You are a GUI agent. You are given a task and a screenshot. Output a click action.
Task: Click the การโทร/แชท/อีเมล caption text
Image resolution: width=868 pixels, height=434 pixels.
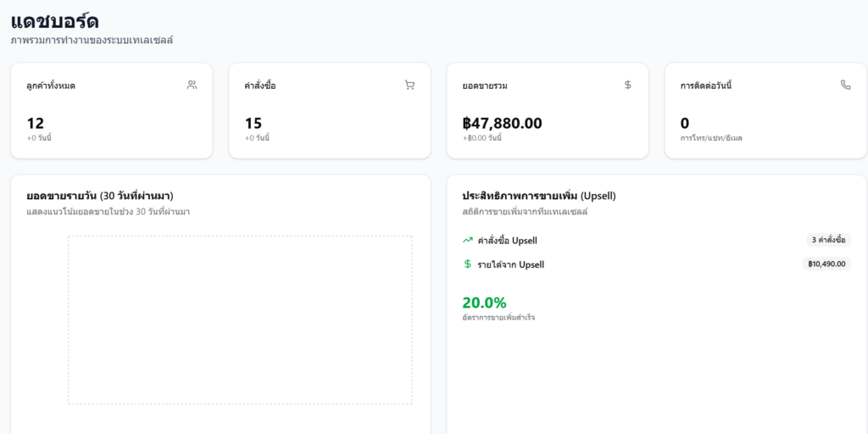[711, 138]
